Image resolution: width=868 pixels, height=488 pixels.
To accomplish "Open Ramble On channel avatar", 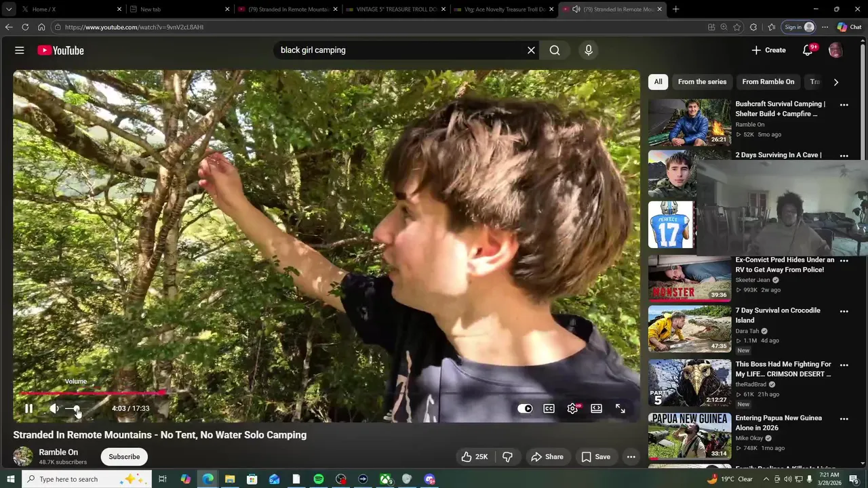I will point(23,456).
